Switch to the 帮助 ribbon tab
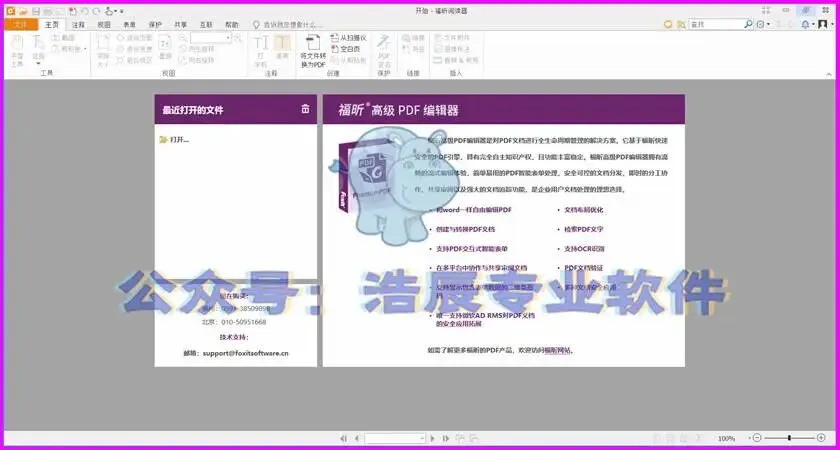 click(x=231, y=25)
